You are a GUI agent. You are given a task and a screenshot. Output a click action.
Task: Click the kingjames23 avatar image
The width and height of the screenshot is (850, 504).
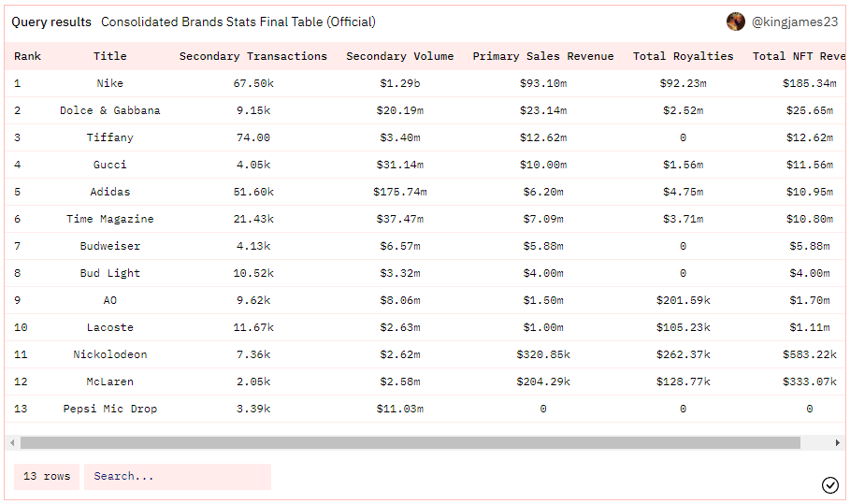736,22
